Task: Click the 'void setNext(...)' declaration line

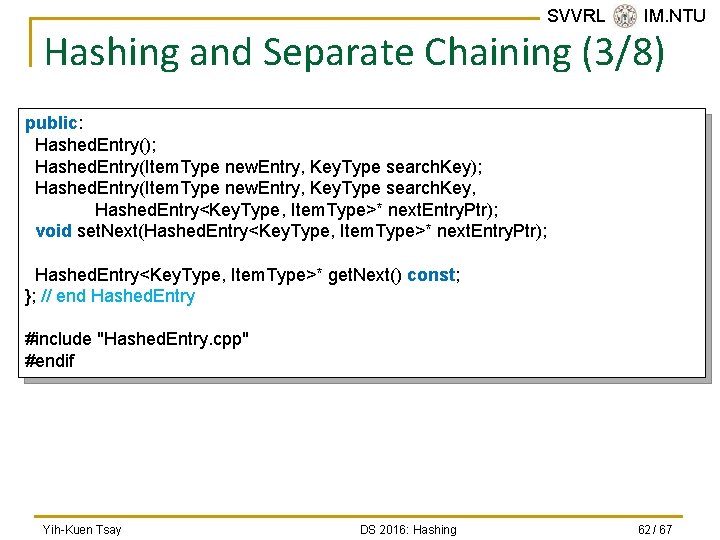Action: click(x=291, y=231)
